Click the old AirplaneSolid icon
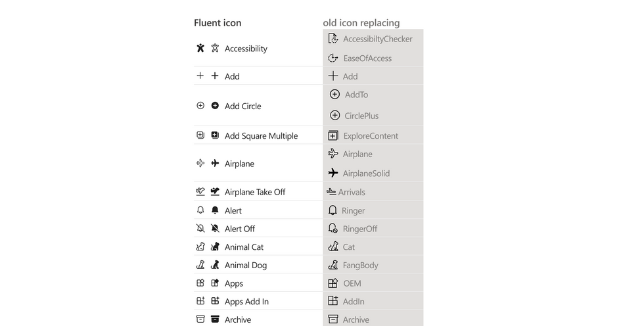The width and height of the screenshot is (644, 326). (333, 173)
